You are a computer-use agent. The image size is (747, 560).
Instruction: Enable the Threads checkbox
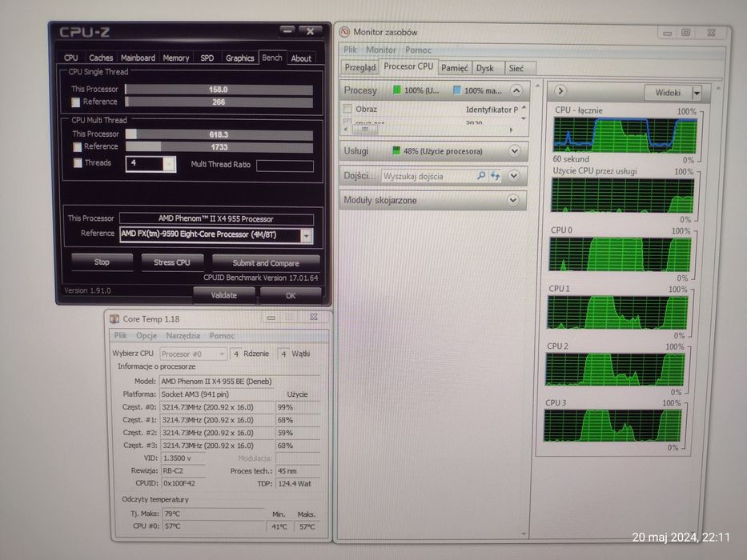(78, 163)
